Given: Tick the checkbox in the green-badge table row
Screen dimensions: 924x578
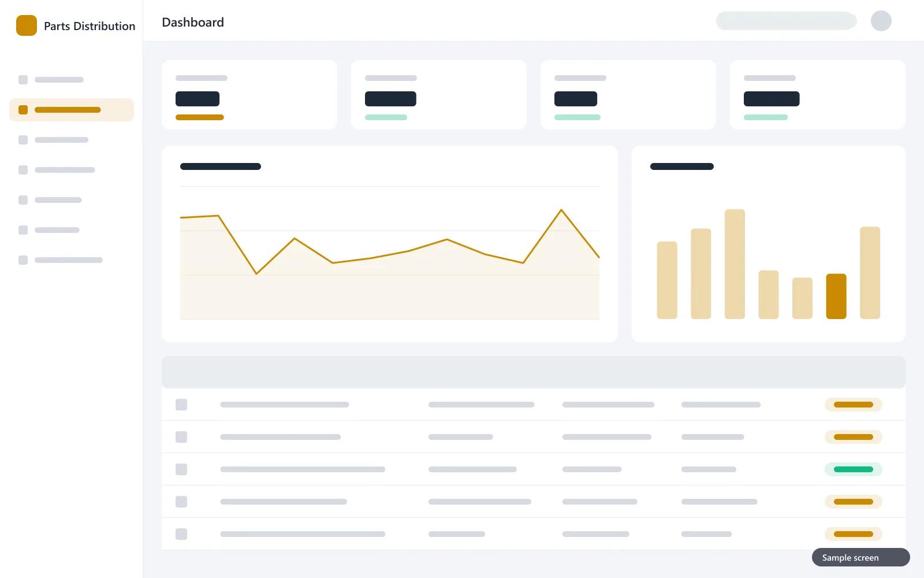Looking at the screenshot, I should pyautogui.click(x=181, y=469).
